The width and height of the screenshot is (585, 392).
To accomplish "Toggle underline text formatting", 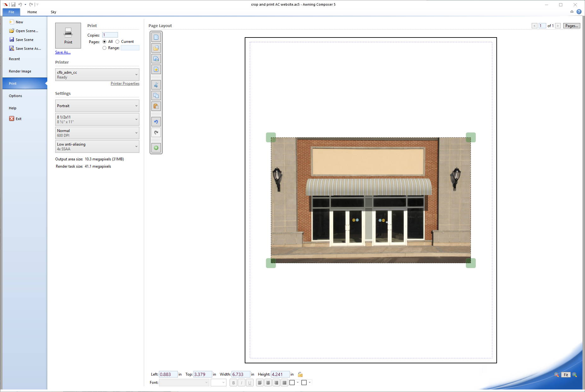I will (250, 383).
